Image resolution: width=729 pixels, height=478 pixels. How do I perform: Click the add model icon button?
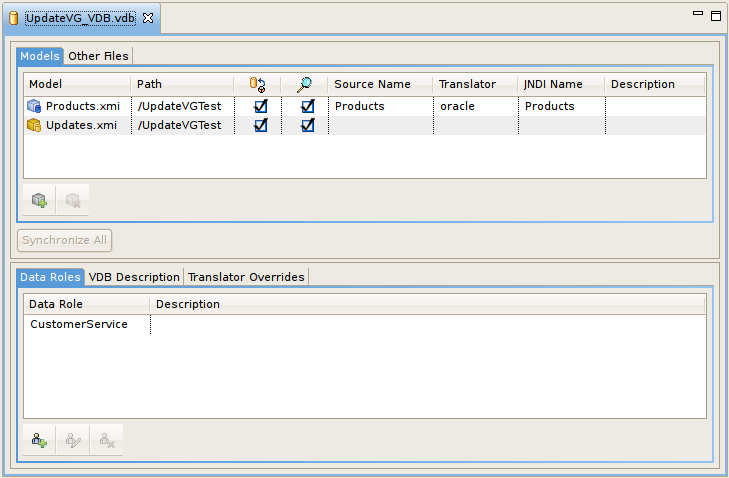(39, 200)
